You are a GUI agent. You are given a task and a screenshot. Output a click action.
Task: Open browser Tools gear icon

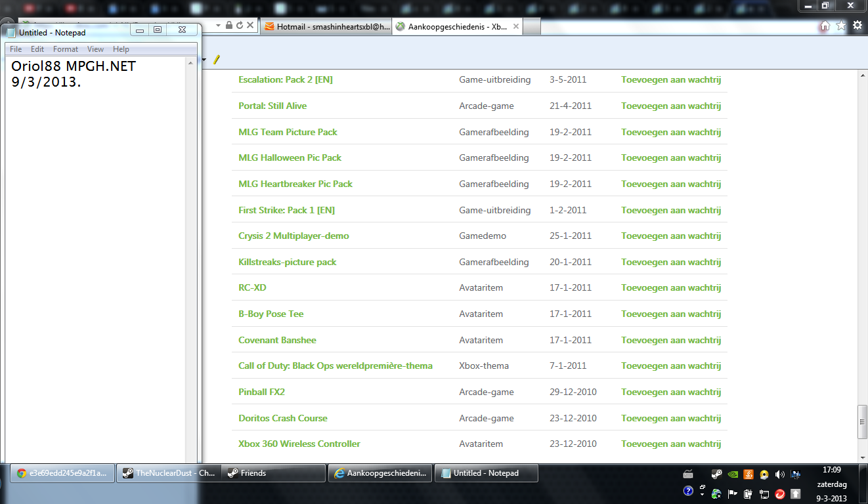point(857,26)
